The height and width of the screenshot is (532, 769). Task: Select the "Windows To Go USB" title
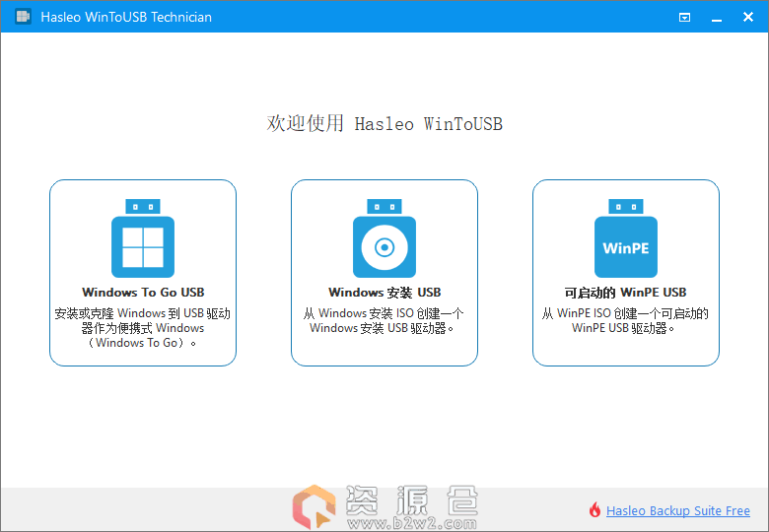[x=143, y=293]
